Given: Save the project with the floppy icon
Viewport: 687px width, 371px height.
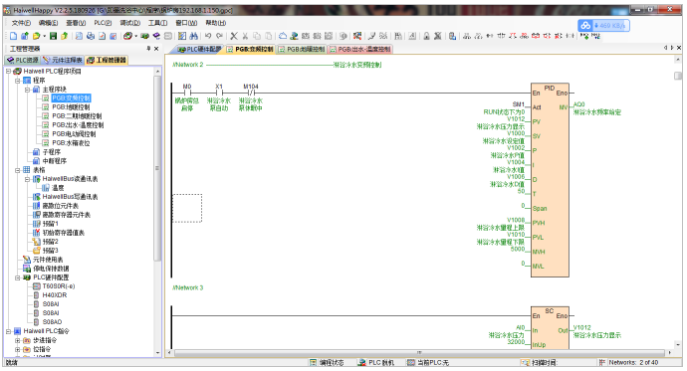Looking at the screenshot, I should pyautogui.click(x=53, y=36).
